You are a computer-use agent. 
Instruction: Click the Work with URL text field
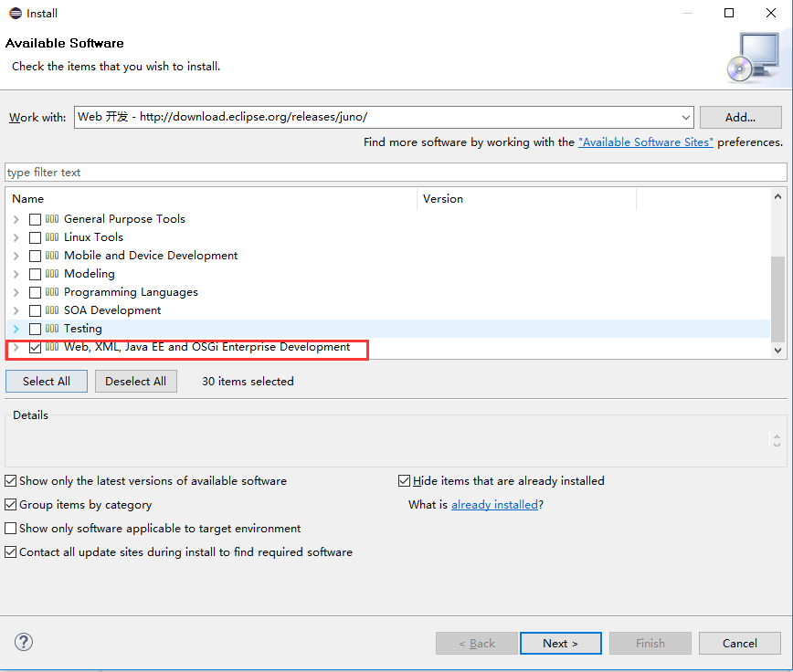click(x=376, y=117)
